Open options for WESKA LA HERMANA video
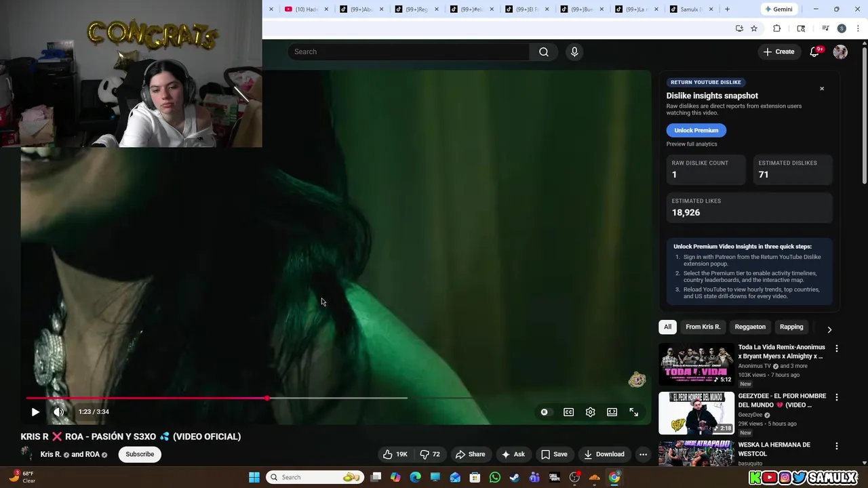This screenshot has width=868, height=488. [836, 446]
